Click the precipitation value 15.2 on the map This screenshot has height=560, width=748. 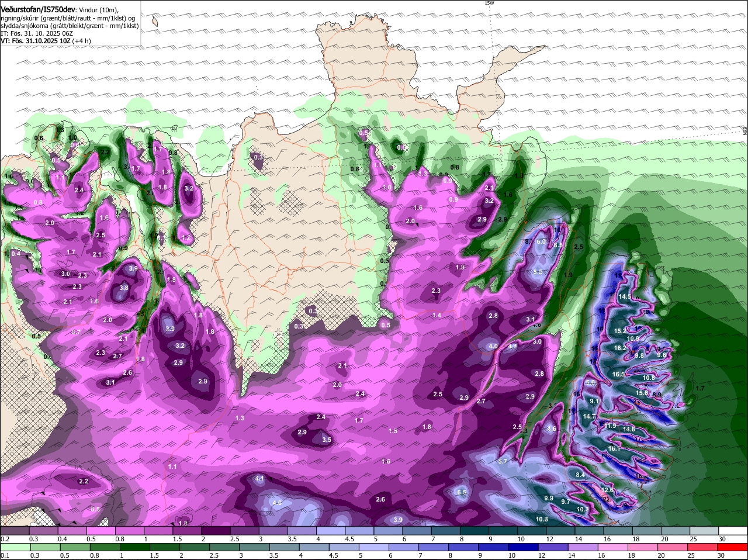pyautogui.click(x=621, y=331)
